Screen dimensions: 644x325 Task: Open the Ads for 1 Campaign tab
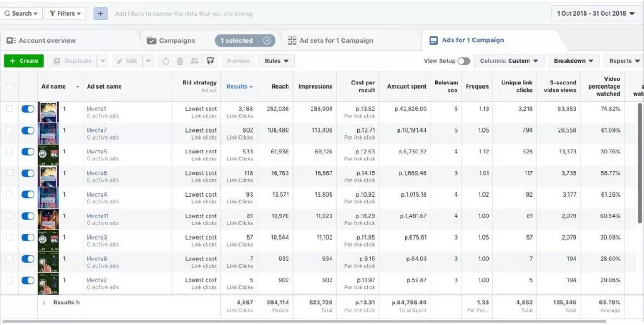coord(472,40)
